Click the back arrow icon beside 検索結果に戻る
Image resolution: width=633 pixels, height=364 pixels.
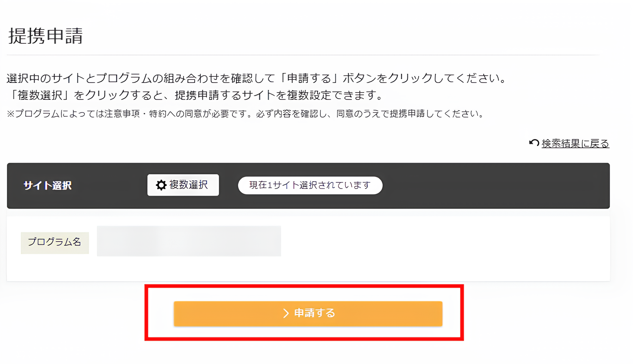pos(534,143)
